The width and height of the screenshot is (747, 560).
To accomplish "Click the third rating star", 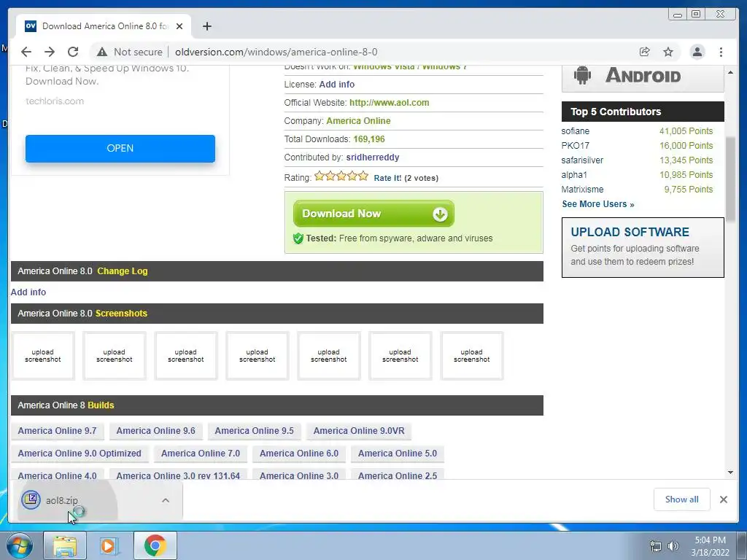I will tap(341, 176).
